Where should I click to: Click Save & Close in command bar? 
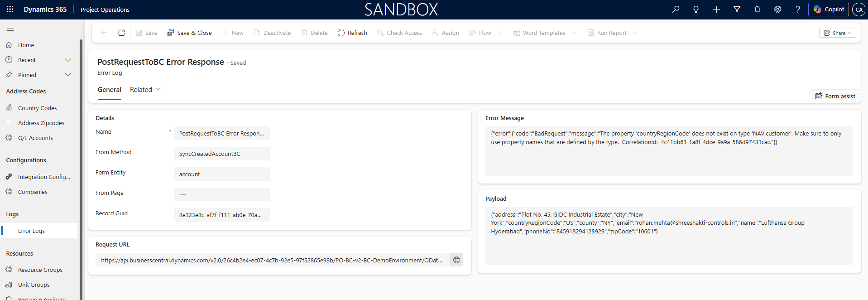point(189,33)
